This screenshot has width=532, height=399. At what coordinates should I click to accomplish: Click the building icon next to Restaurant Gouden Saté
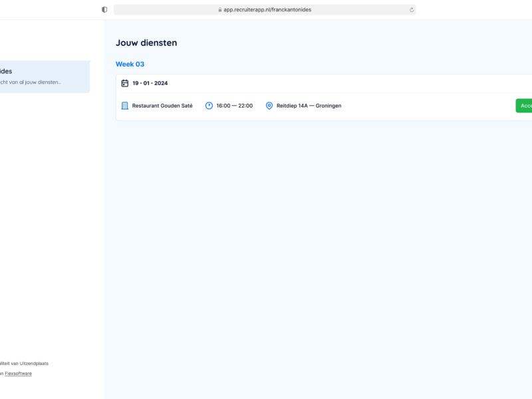(125, 105)
